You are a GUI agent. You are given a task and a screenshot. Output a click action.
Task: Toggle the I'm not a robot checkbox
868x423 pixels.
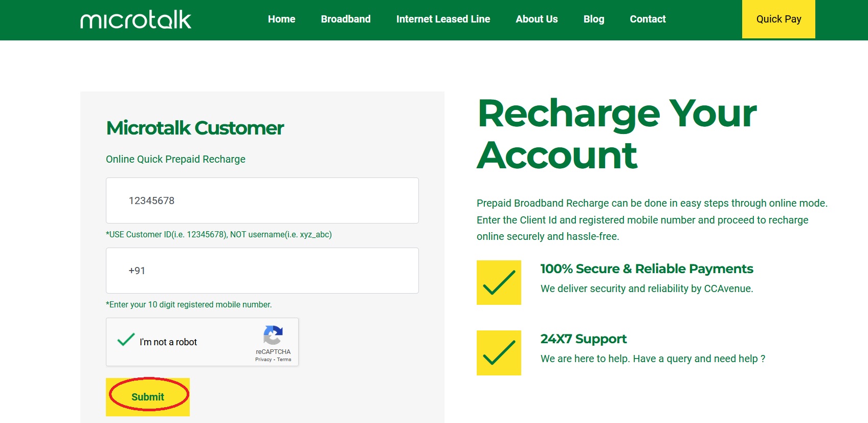pos(126,341)
